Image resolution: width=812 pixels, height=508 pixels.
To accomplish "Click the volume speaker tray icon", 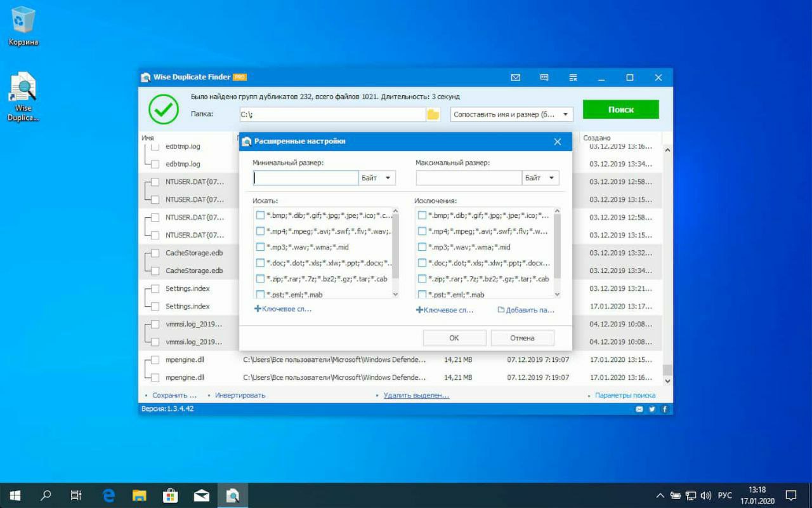I will [x=706, y=495].
